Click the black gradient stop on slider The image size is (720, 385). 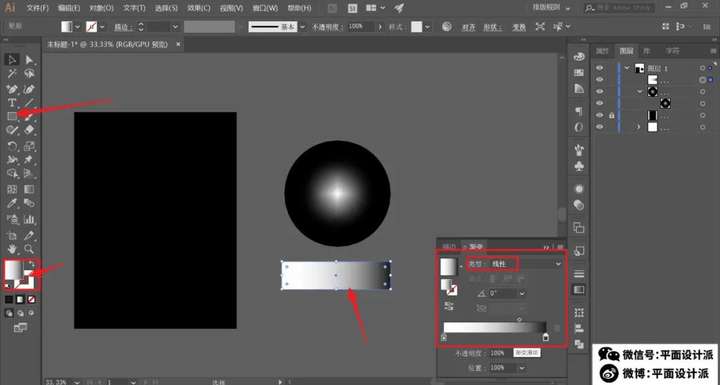coord(546,338)
